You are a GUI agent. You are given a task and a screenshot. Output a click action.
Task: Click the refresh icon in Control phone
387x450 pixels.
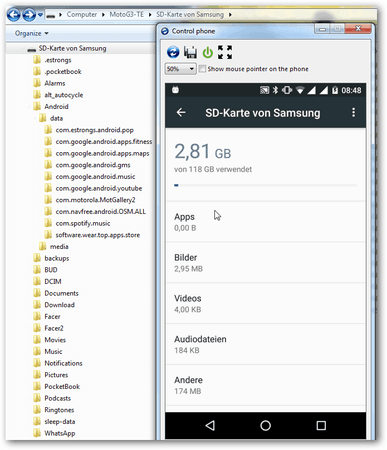[173, 52]
